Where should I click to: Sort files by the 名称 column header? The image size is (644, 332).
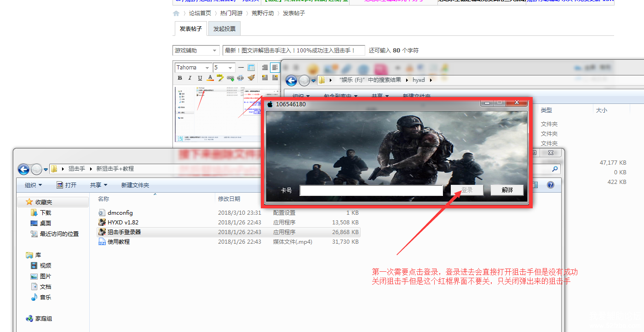click(103, 199)
